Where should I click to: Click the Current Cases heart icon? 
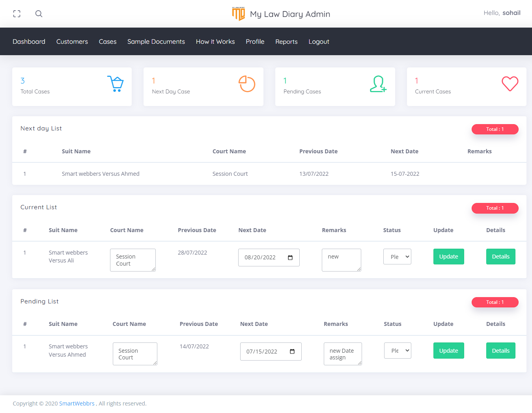[510, 84]
